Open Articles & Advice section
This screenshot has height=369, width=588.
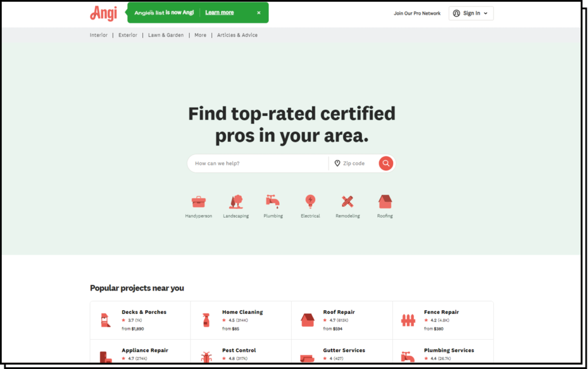point(237,35)
